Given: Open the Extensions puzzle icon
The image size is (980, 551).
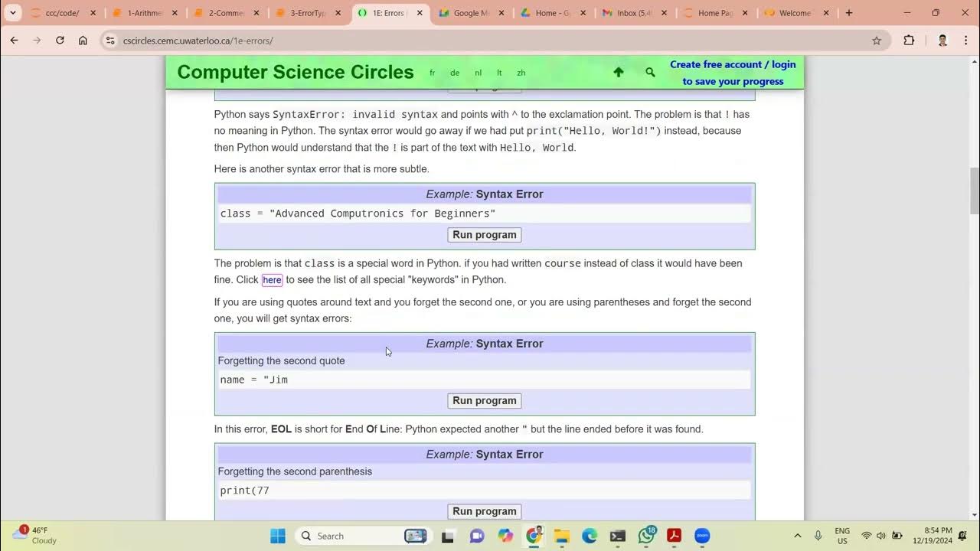Looking at the screenshot, I should [909, 41].
